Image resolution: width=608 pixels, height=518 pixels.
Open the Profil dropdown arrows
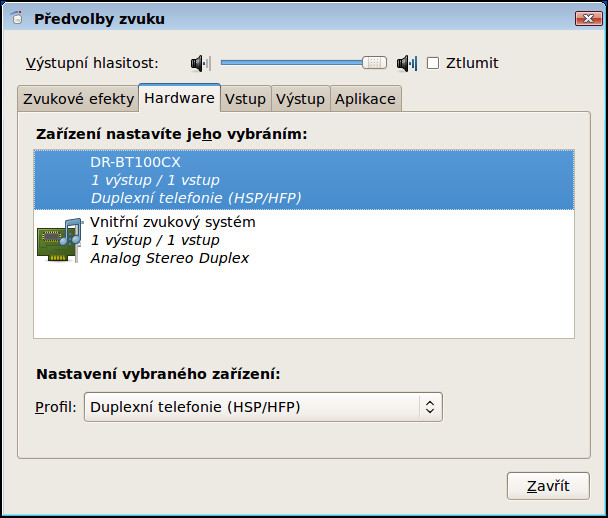(x=430, y=407)
